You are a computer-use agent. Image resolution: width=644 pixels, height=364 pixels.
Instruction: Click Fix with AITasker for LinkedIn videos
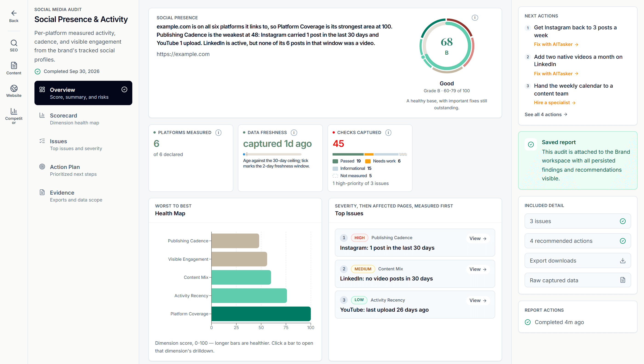tap(556, 73)
